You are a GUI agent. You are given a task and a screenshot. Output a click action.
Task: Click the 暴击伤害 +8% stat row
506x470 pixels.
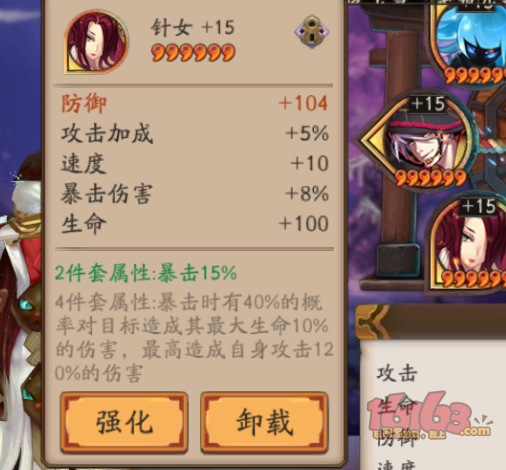point(195,193)
